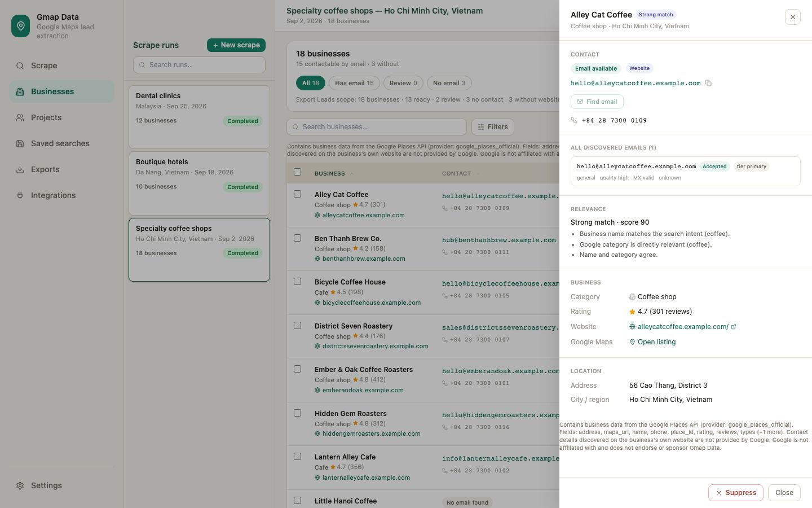Check the Bicycle Coffee House row checkbox

coord(298,282)
